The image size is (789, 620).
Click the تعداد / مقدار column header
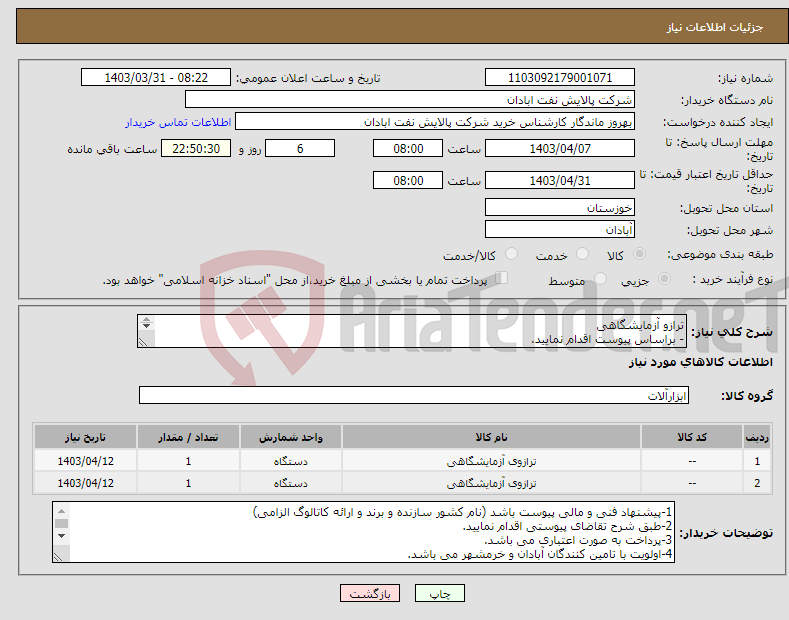(188, 437)
